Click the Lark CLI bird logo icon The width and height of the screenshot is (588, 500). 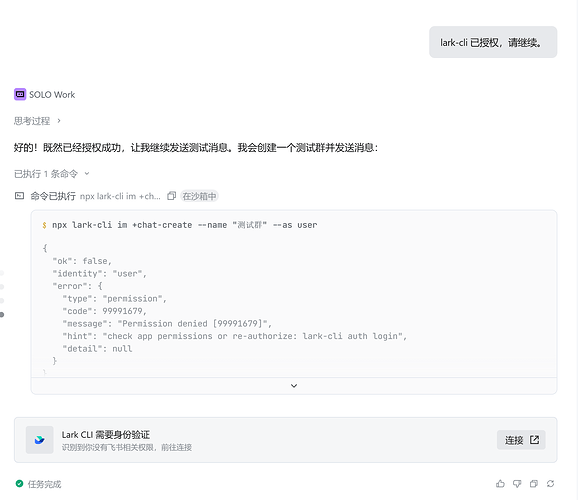(x=39, y=440)
